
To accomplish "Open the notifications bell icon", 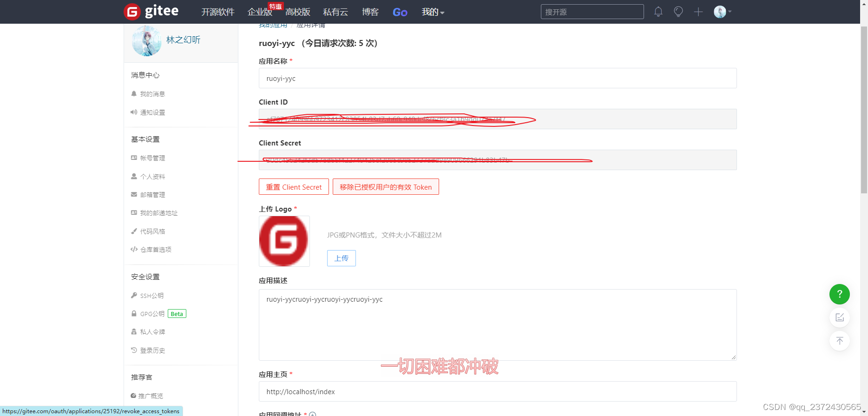I will [658, 12].
